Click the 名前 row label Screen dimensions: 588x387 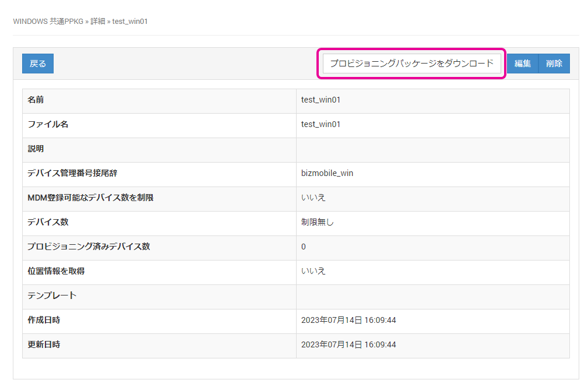click(36, 100)
